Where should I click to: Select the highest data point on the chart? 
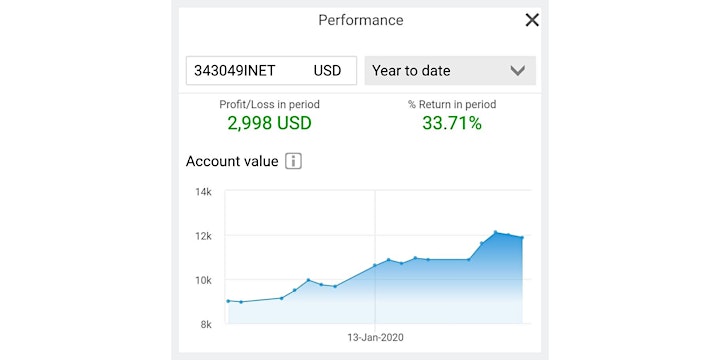pyautogui.click(x=495, y=232)
